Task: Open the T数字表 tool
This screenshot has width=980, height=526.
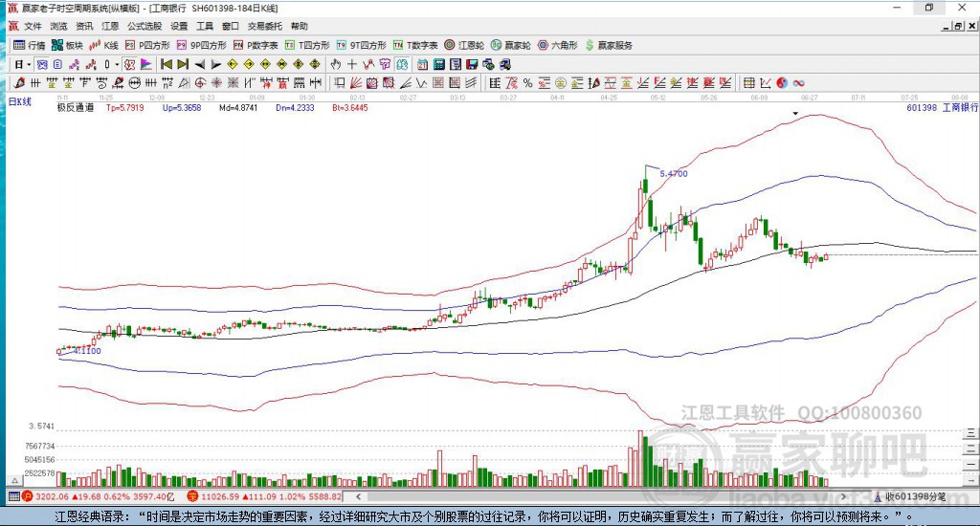Action: (415, 45)
